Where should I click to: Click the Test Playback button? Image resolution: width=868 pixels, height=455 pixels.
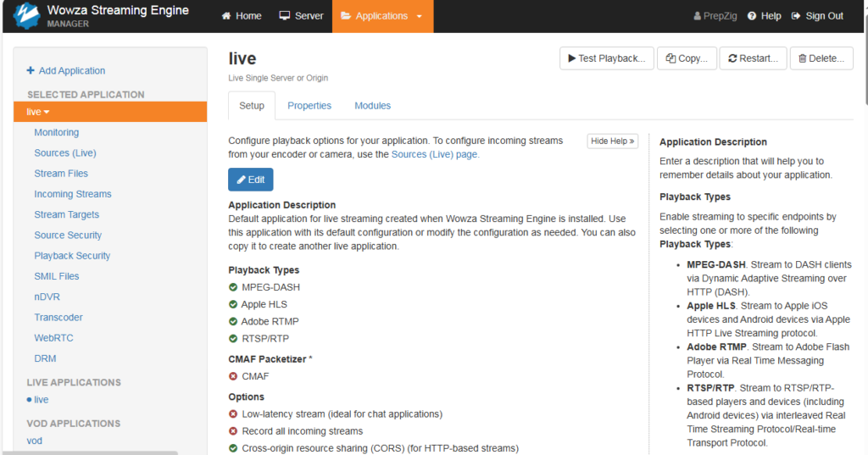tap(607, 58)
